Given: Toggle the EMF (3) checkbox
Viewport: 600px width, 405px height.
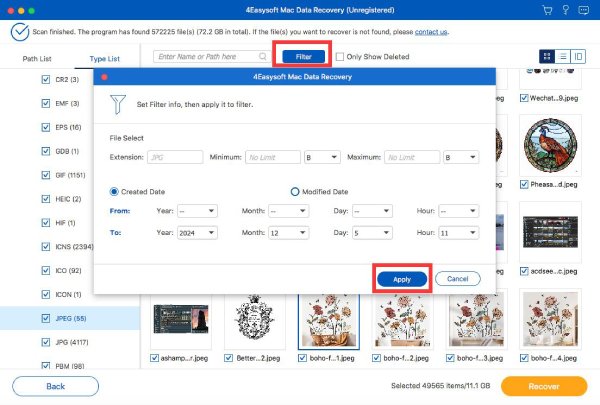Looking at the screenshot, I should (x=46, y=103).
